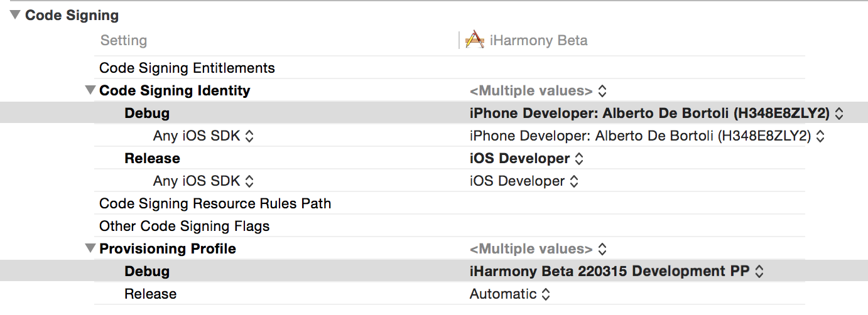Select the Code Signing Resource Rules Path row
The width and height of the screenshot is (868, 315).
[x=450, y=203]
